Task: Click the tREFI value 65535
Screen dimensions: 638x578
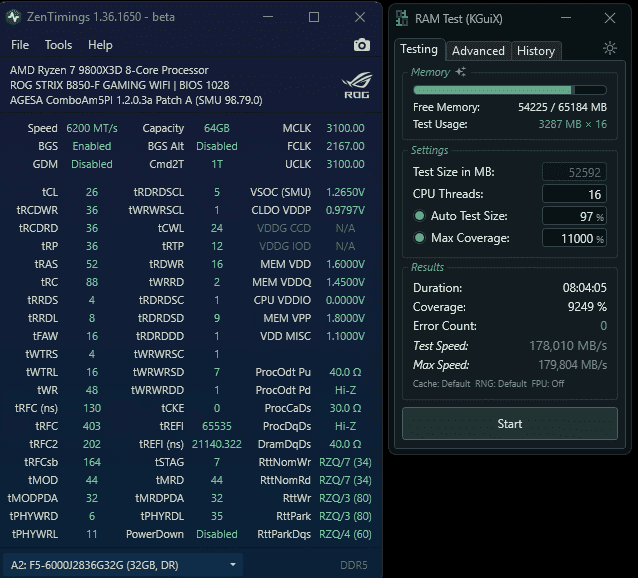Action: (217, 426)
